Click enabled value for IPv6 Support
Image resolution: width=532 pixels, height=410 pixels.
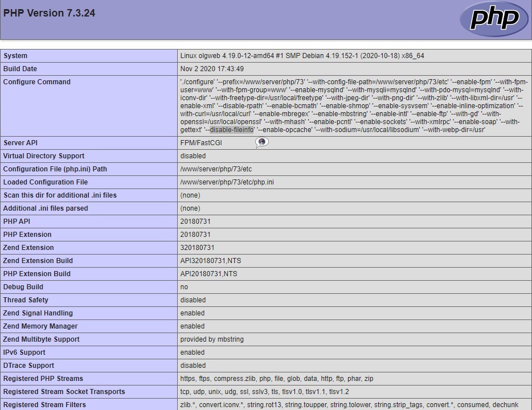(193, 352)
